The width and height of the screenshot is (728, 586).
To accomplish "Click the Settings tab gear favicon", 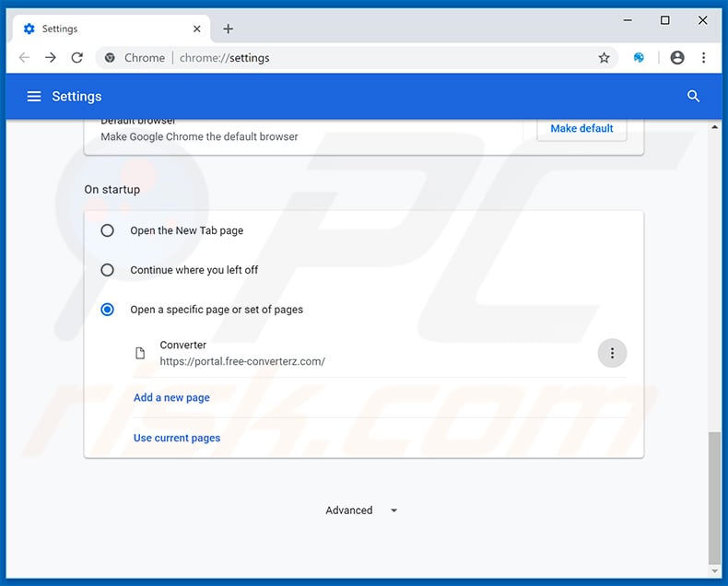I will point(29,29).
